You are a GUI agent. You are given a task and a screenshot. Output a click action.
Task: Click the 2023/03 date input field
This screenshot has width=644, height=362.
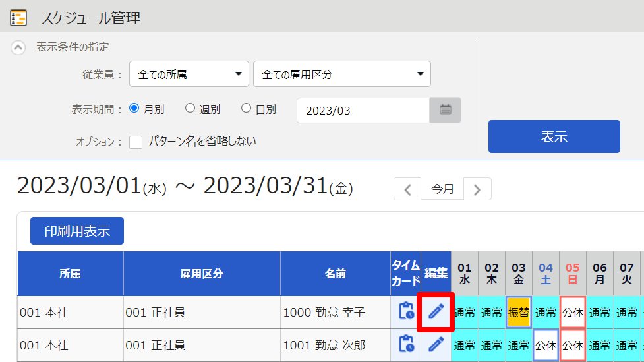click(x=363, y=111)
